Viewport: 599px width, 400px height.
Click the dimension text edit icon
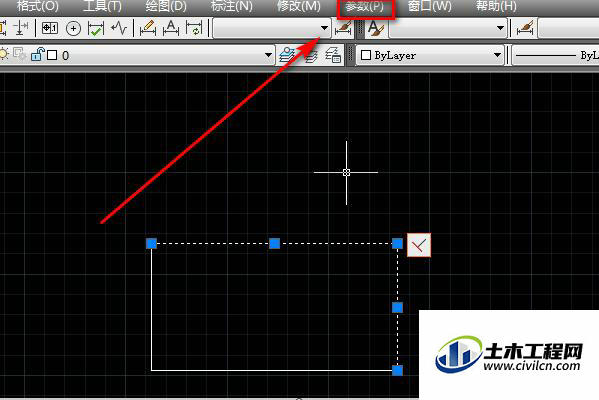(x=171, y=28)
